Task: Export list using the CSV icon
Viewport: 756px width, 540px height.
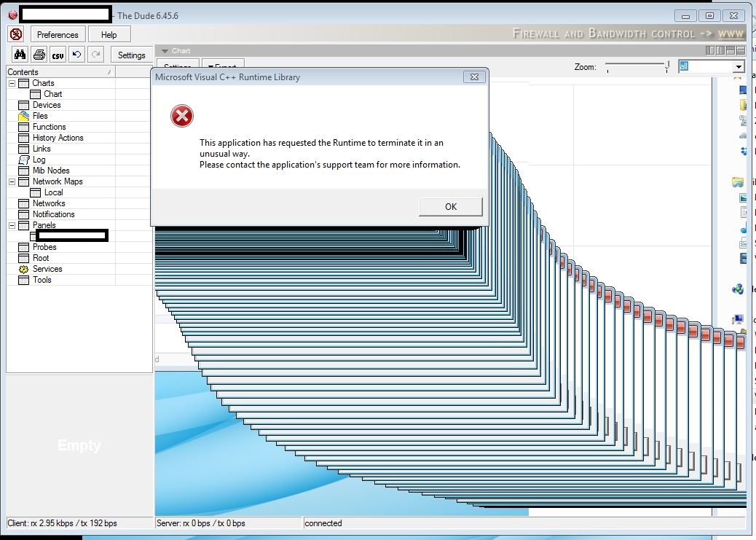Action: tap(58, 55)
